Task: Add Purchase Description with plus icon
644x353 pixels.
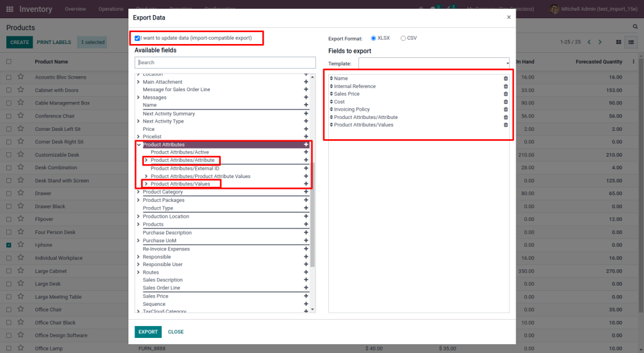Action: [306, 233]
